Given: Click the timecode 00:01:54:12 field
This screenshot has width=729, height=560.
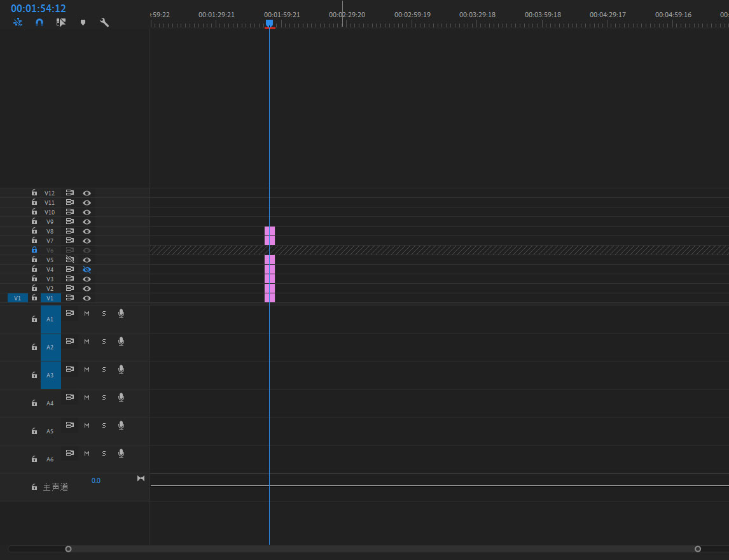Looking at the screenshot, I should [38, 8].
